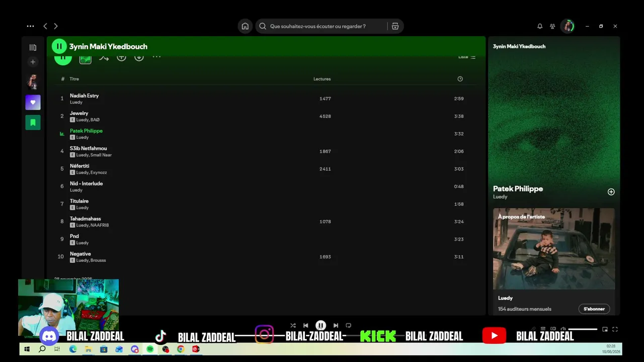Pause playback in the bottom player bar
Image resolution: width=644 pixels, height=362 pixels.
coord(320,325)
